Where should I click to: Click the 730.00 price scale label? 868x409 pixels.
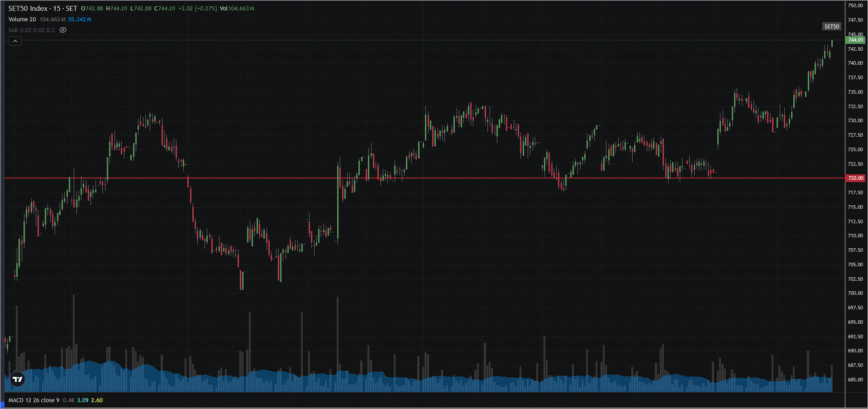point(855,120)
